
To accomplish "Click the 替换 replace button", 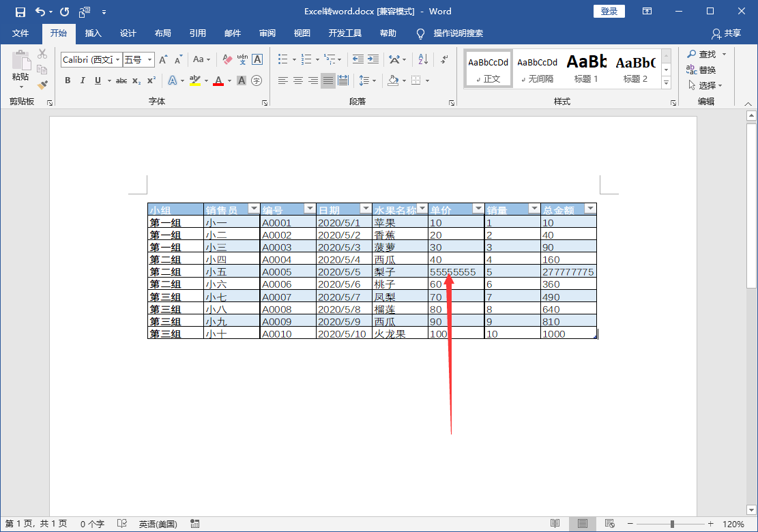I will [x=701, y=70].
